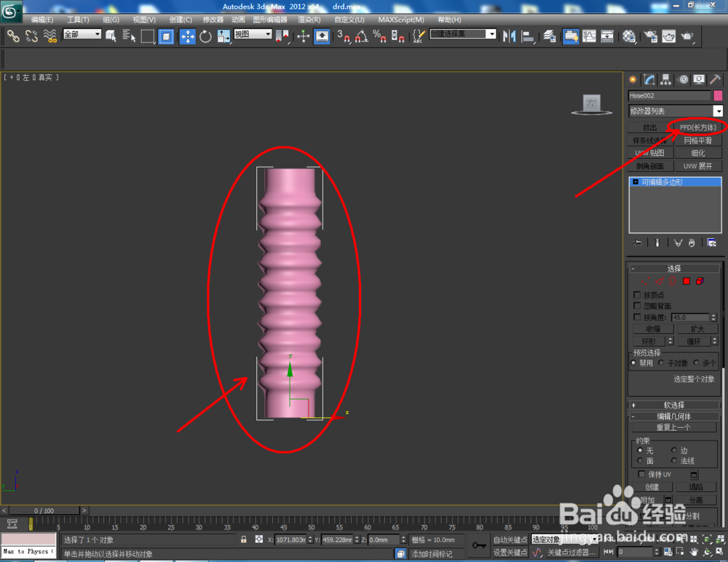The width and height of the screenshot is (728, 562).
Task: Collapse the 编辑几何体 rollout
Action: click(673, 416)
